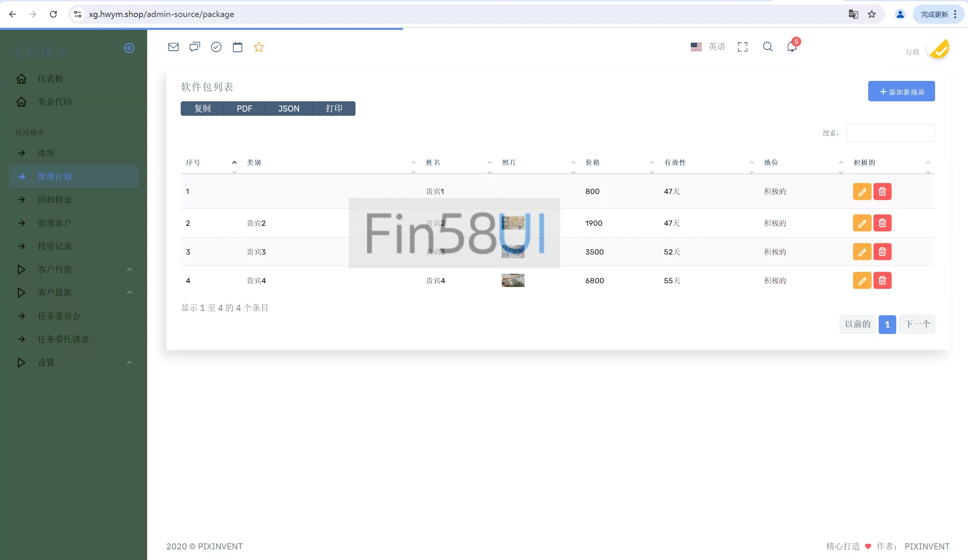Delete the 贵宾4 package row
Viewport: 968px width, 560px height.
click(x=882, y=281)
